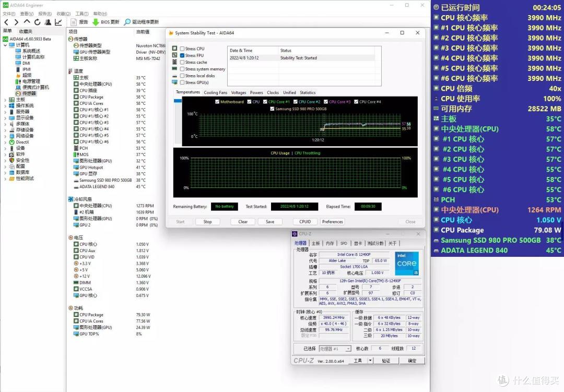Switch to the 收藏夹 sidebar tab
Viewport: 564px width, 392px height.
pos(26,31)
